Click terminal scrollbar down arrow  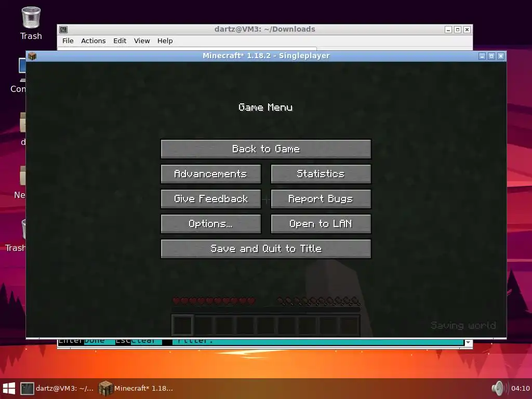click(468, 342)
